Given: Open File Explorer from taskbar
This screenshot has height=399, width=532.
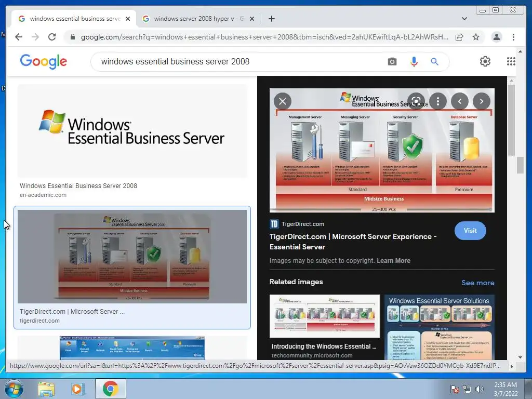Looking at the screenshot, I should coord(46,389).
